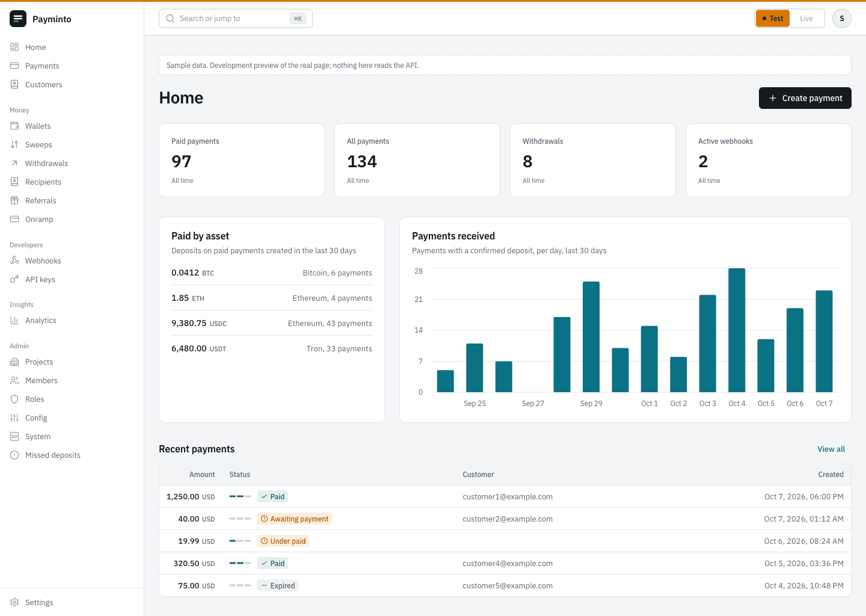Open Customers via its sidebar icon
866x616 pixels.
(x=14, y=84)
